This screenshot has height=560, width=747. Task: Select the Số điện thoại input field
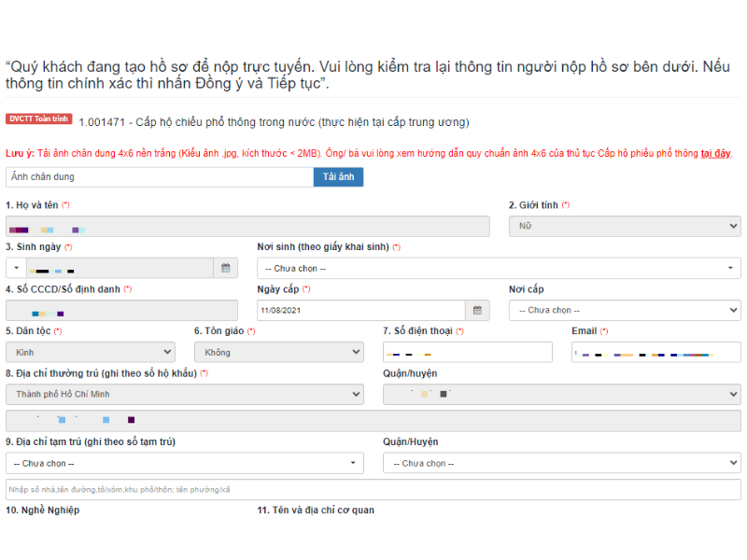coord(467,353)
